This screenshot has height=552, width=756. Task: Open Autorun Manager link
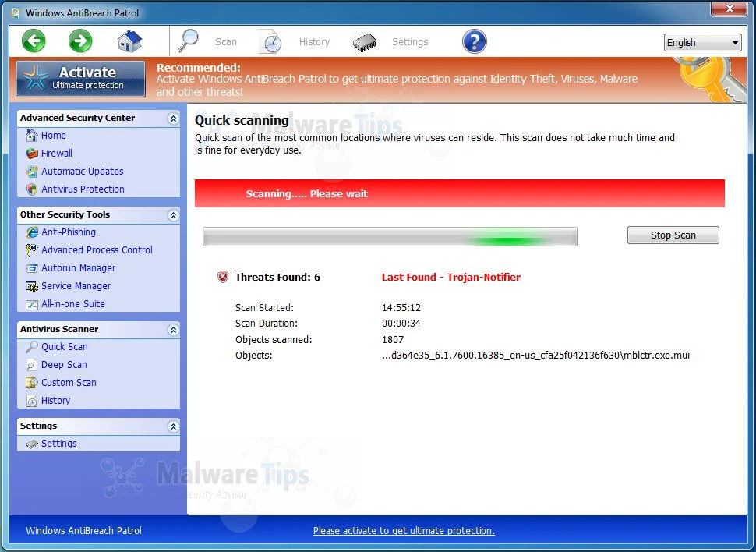point(78,267)
